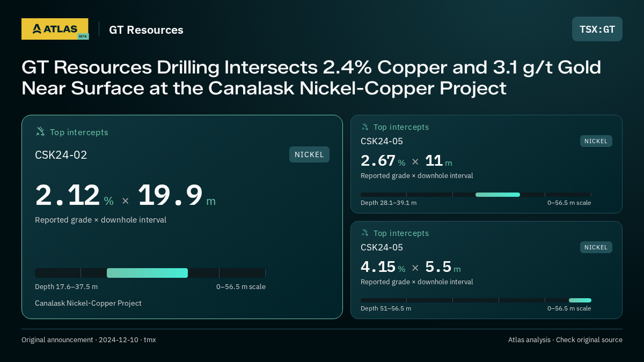This screenshot has height=362, width=644.
Task: Click the CSK24-02 hole name
Action: [61, 155]
